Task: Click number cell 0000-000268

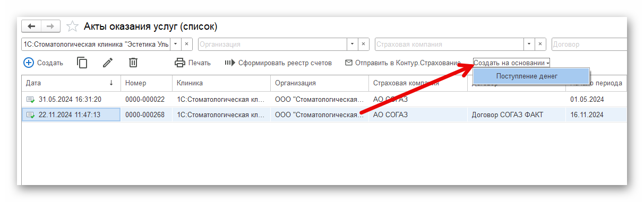Action: coord(145,115)
